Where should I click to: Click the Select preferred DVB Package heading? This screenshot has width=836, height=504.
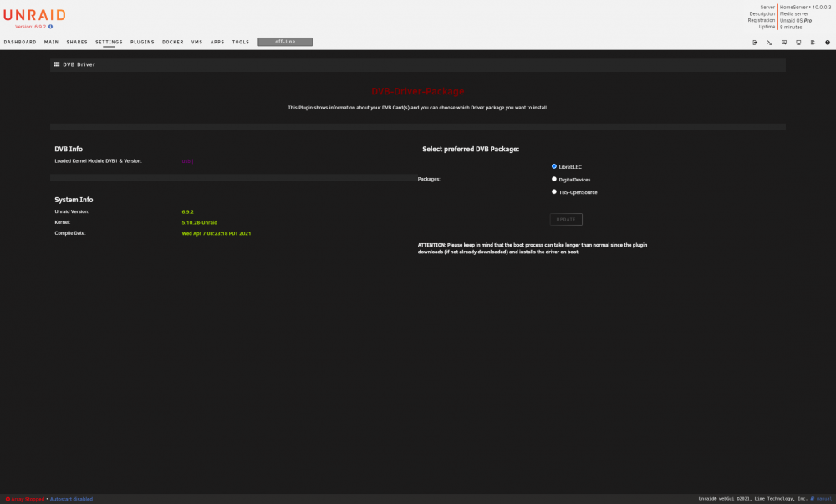tap(470, 149)
